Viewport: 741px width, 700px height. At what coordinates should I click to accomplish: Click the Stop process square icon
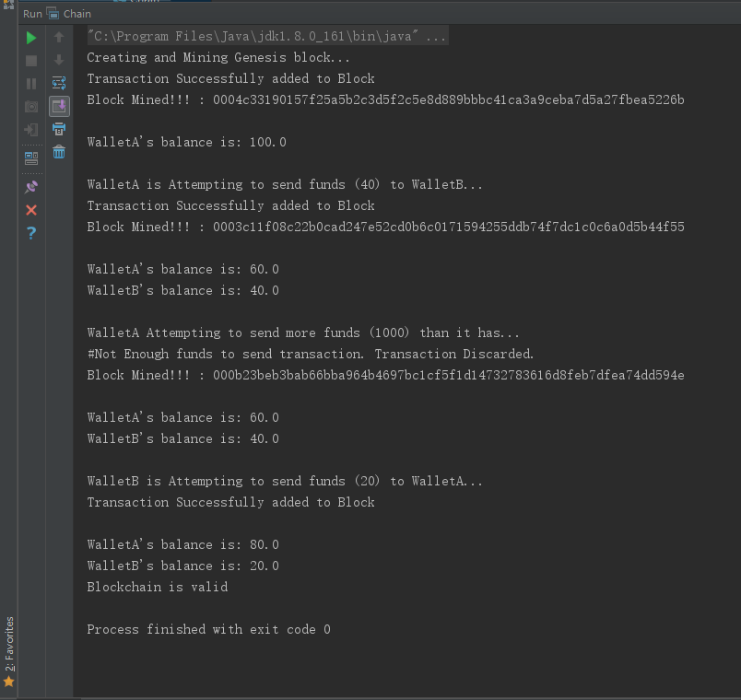(31, 61)
